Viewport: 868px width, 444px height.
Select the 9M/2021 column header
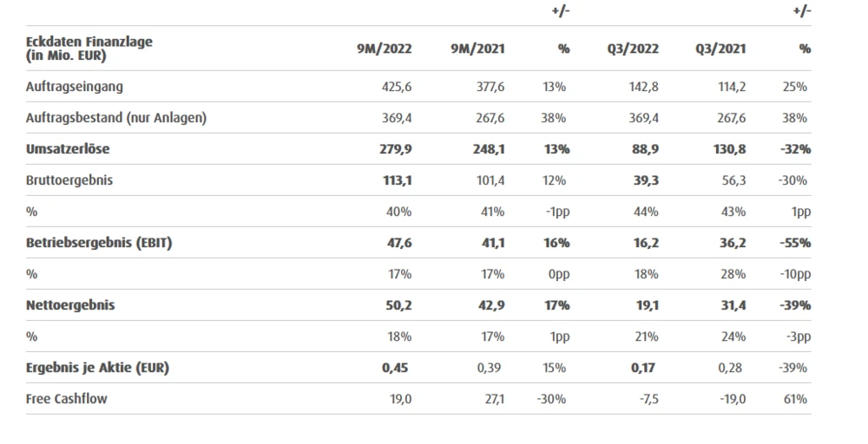(478, 49)
